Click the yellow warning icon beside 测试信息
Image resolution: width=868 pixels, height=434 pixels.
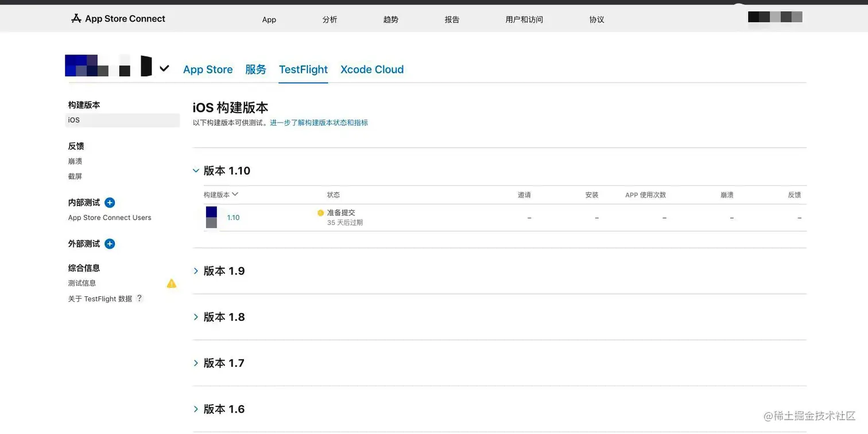tap(171, 283)
